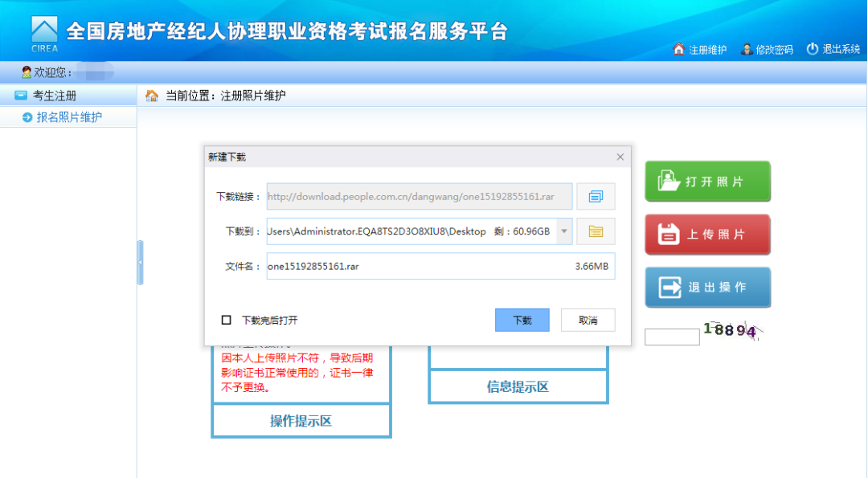The image size is (868, 478).
Task: Click the arrow icon beside 报名照片维护
Action: pos(27,117)
